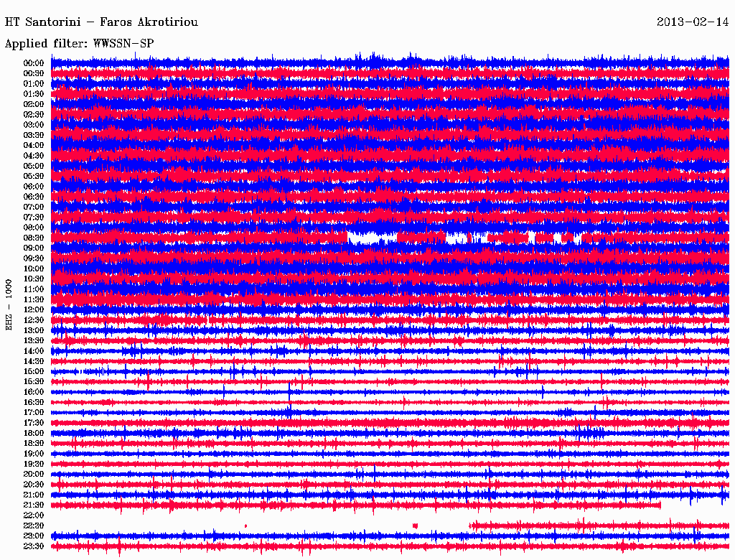735x560 pixels.
Task: Select the 01:30 time label
Action: point(34,94)
